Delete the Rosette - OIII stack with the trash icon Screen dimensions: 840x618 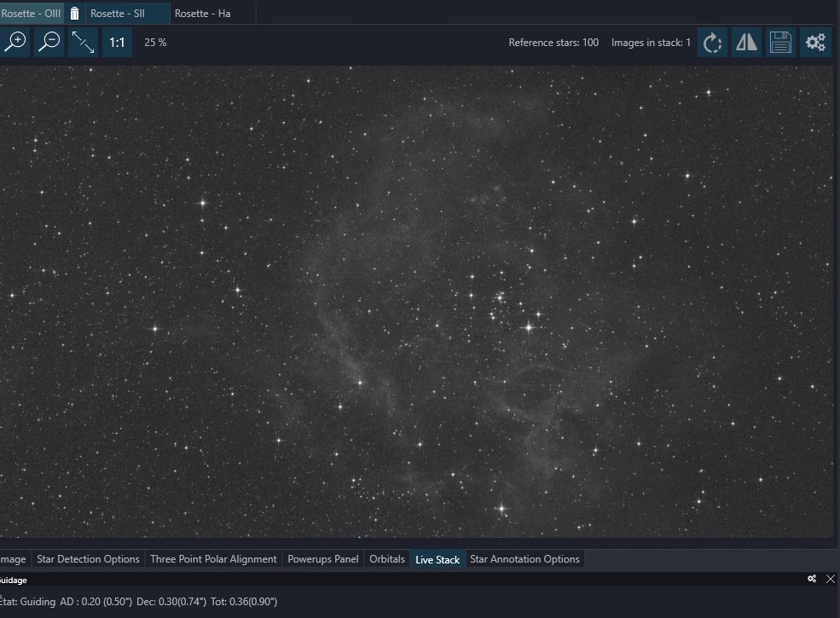coord(74,14)
